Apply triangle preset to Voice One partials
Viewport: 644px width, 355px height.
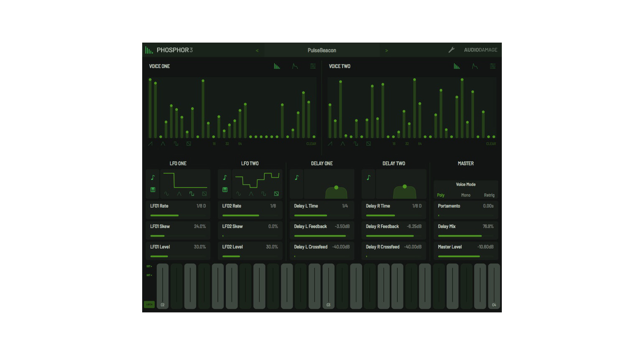163,144
